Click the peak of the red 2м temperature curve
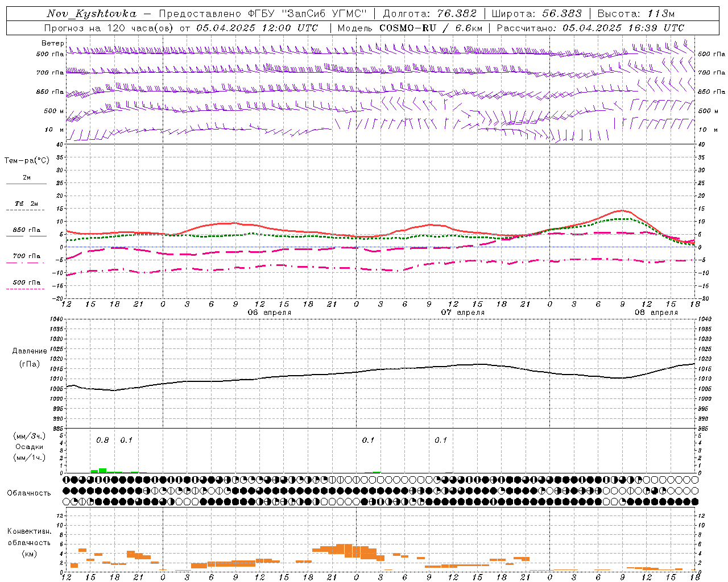Image resolution: width=728 pixels, height=582 pixels. pyautogui.click(x=623, y=210)
